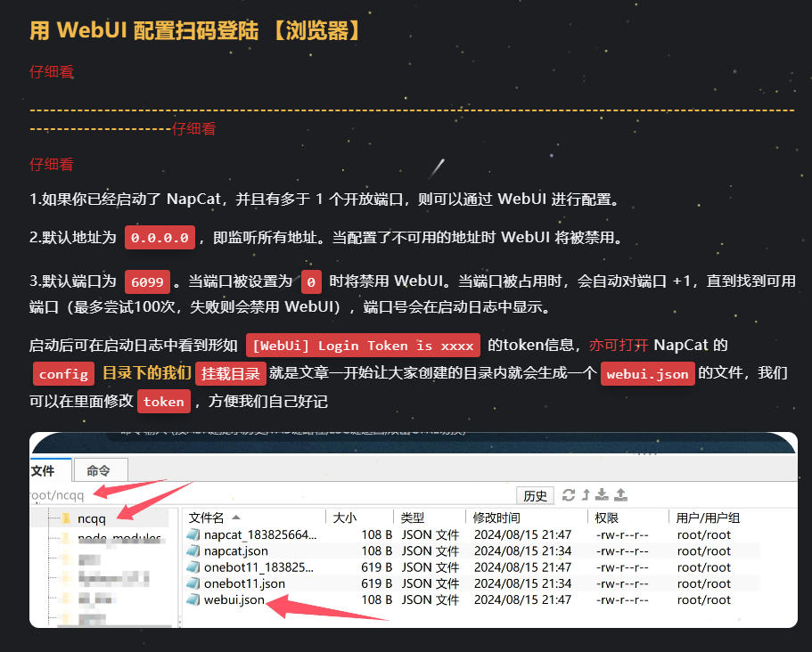Click the sort arrow beside 文件名
The width and height of the screenshot is (812, 652).
(x=236, y=518)
